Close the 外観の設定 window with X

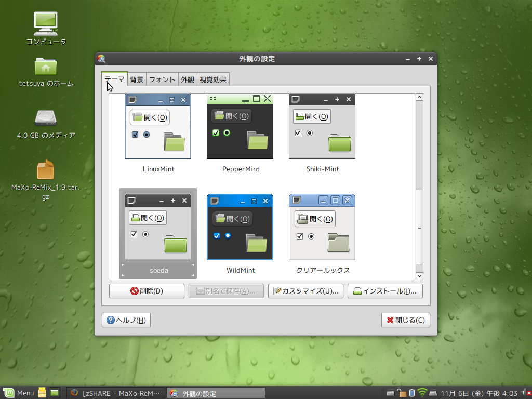[431, 59]
